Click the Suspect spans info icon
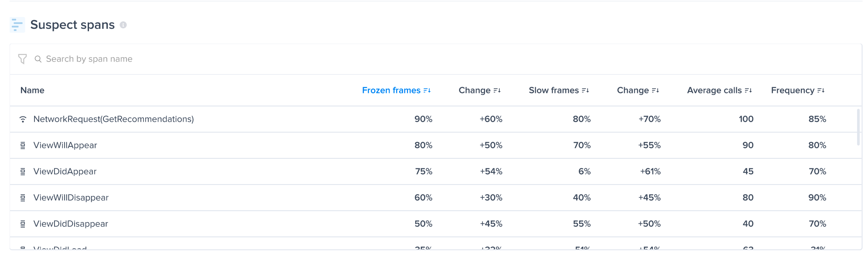 click(x=123, y=25)
